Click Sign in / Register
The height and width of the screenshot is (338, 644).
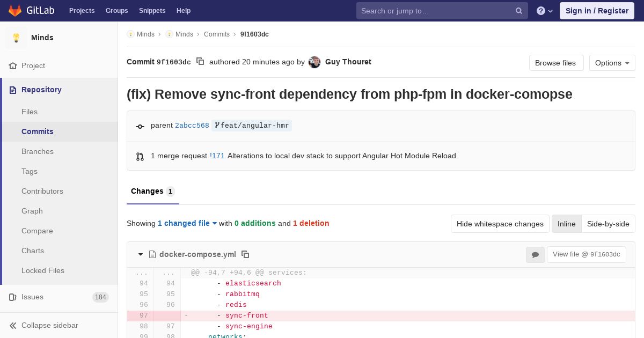pyautogui.click(x=597, y=11)
